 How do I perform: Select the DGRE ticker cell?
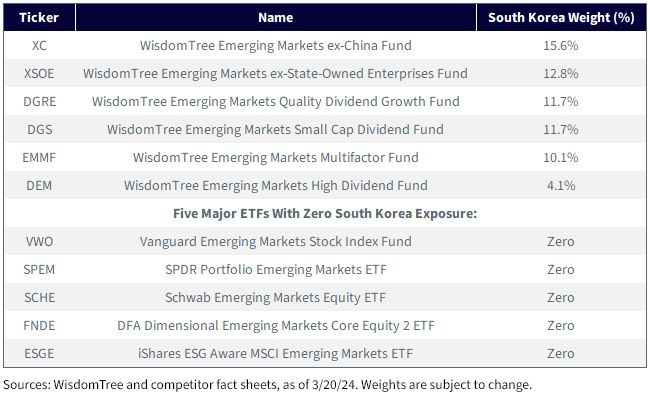point(39,101)
